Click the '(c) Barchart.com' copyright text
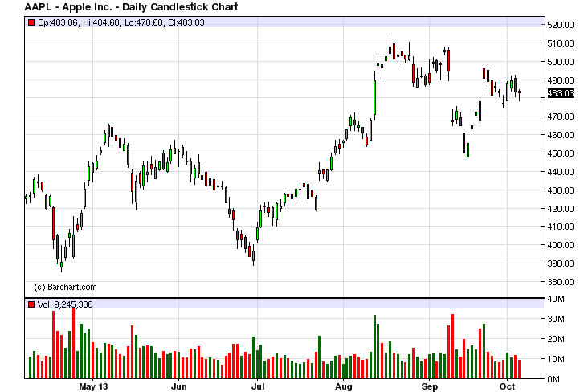 coord(65,287)
